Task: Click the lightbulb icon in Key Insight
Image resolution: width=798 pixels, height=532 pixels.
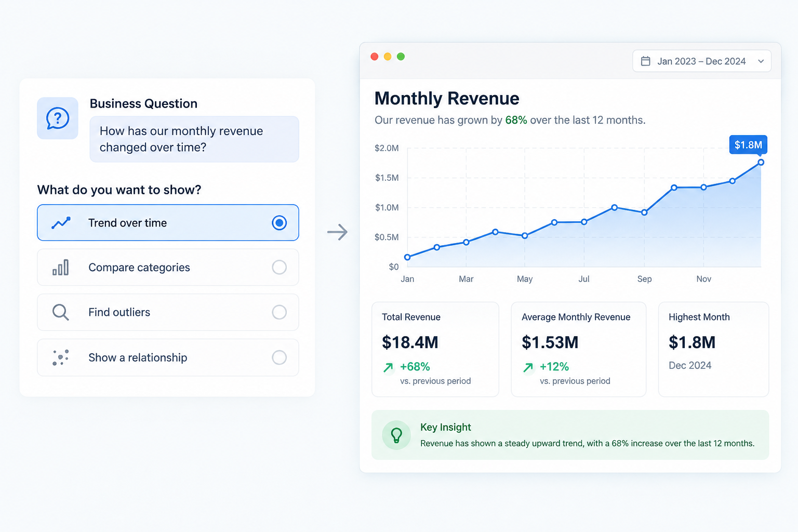Action: [x=396, y=435]
